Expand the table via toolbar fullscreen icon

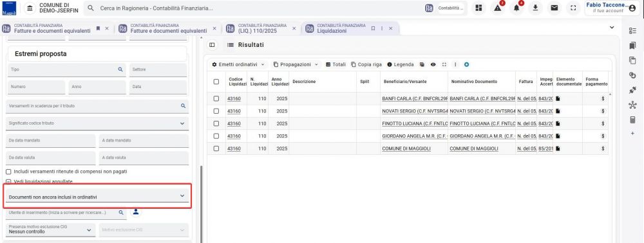click(444, 65)
